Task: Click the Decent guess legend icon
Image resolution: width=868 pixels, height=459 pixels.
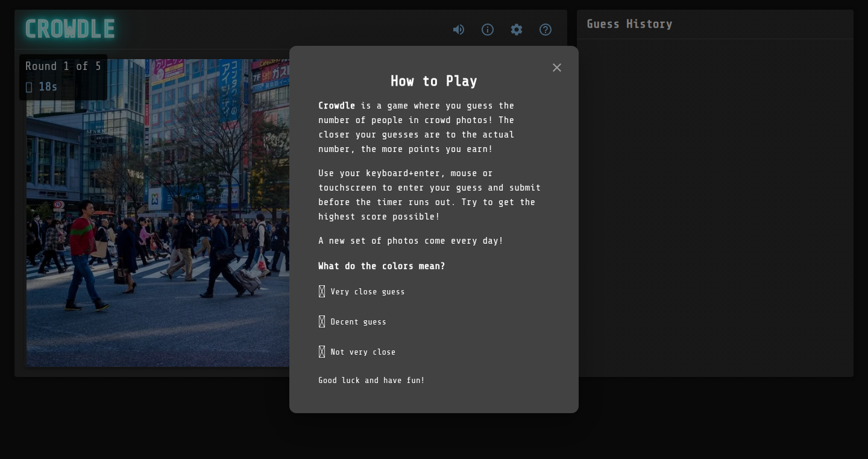Action: (322, 321)
